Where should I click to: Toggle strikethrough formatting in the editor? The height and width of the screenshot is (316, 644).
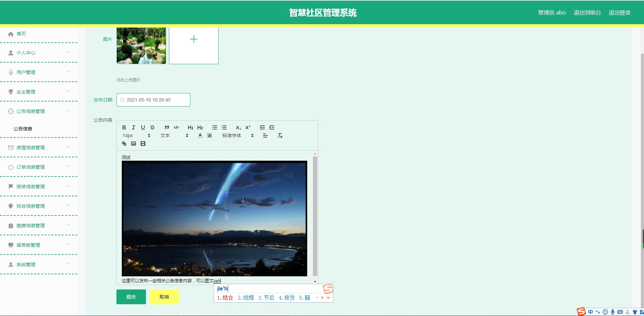[152, 127]
